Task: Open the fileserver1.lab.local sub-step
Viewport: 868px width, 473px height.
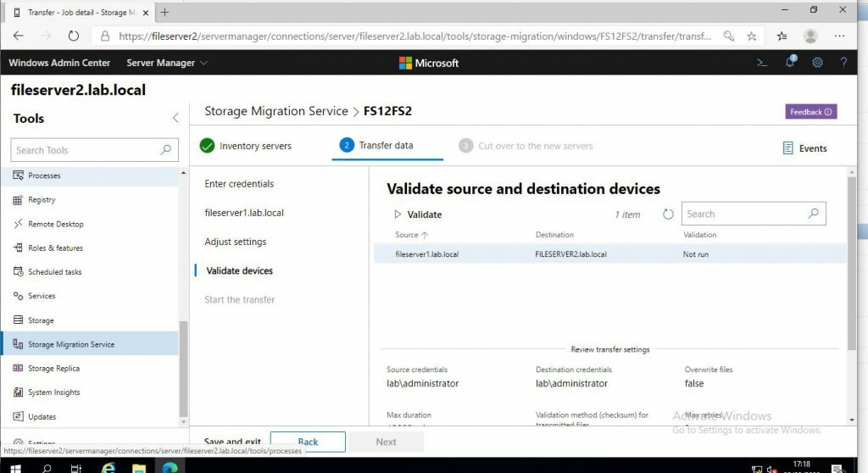Action: tap(244, 213)
